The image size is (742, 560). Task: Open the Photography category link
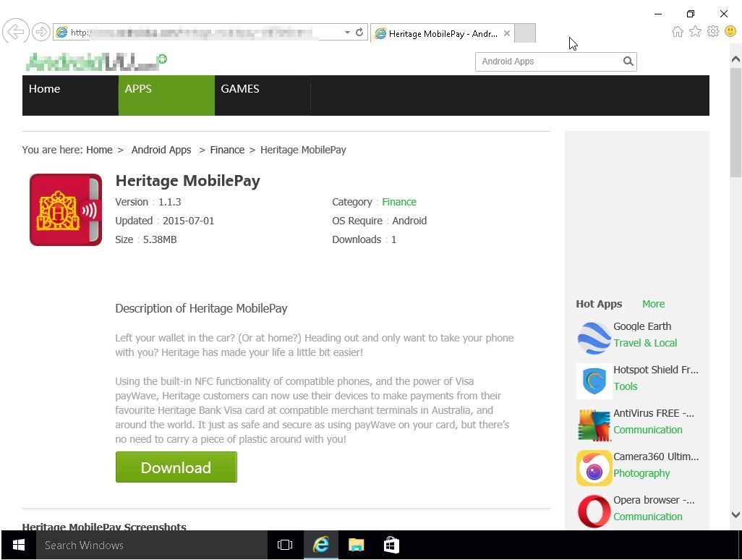pyautogui.click(x=641, y=473)
